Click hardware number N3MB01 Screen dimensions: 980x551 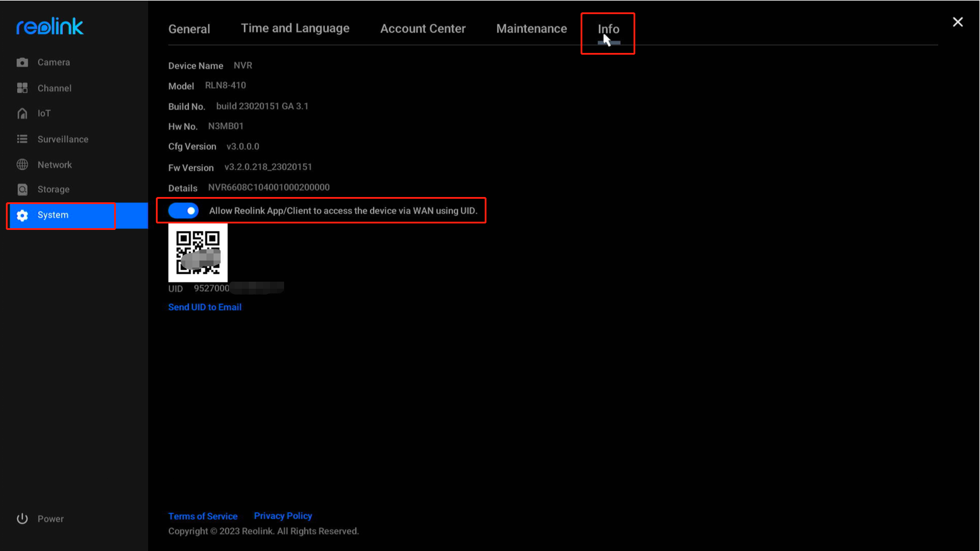click(226, 126)
